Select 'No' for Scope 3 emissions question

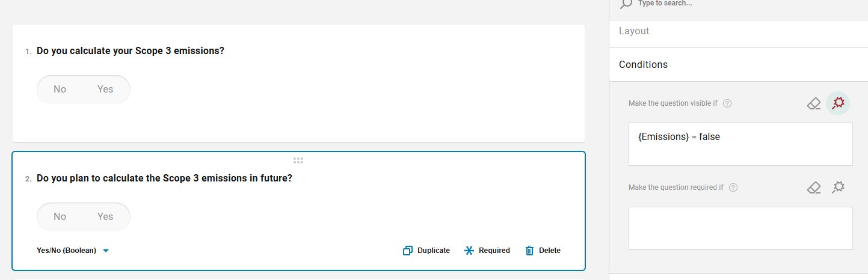[60, 90]
